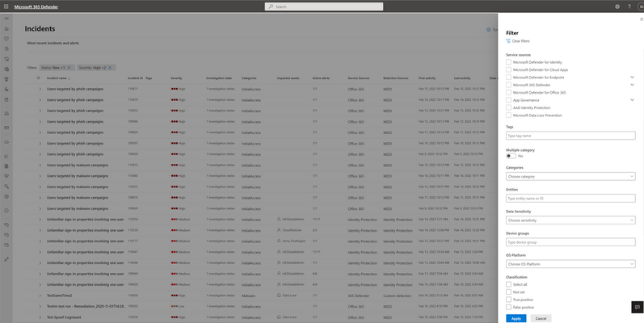Collapse the navigation hamburger menu
This screenshot has height=323, width=644.
[x=6, y=19]
